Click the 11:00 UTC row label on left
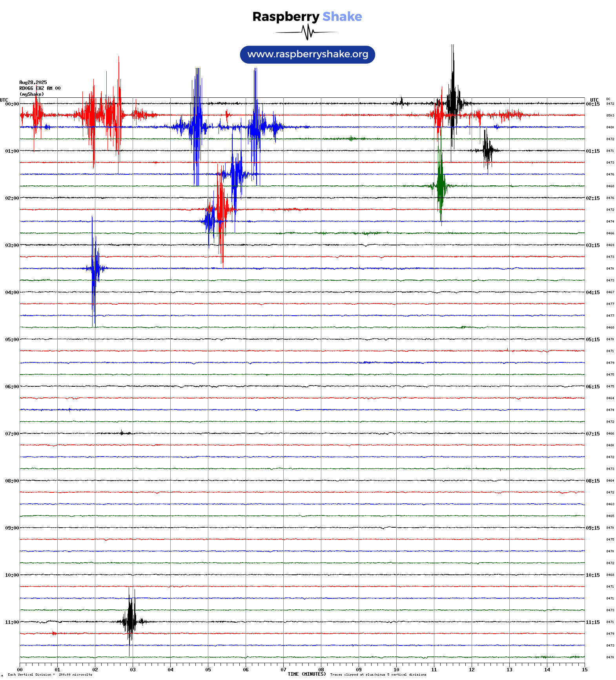This screenshot has width=616, height=680. coord(12,622)
